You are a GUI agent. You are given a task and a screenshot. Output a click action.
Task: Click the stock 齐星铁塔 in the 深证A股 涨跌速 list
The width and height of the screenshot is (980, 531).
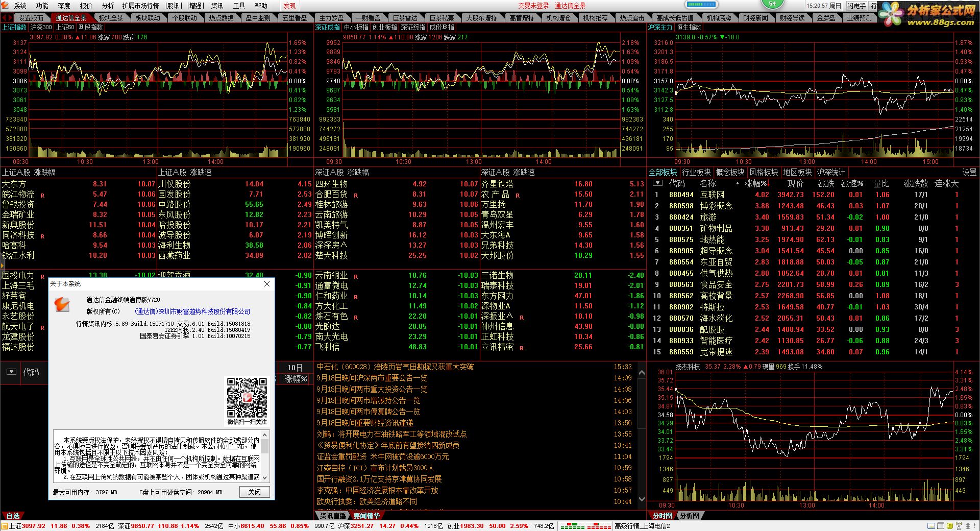[497, 184]
